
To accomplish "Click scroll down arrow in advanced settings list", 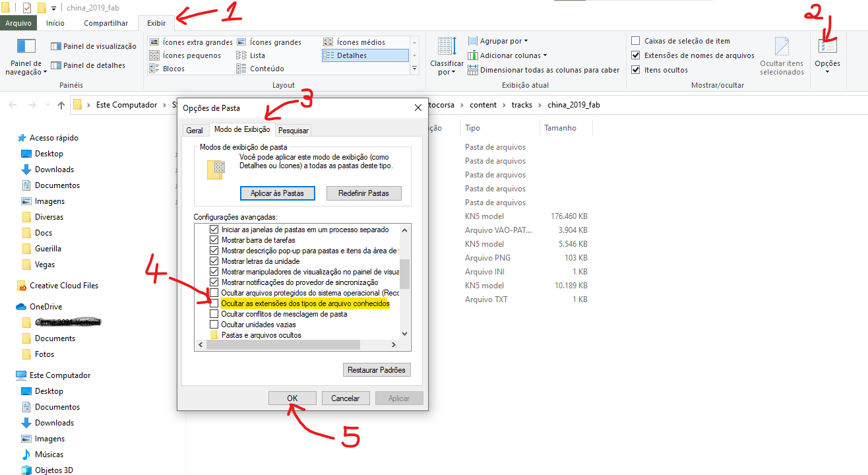I will (405, 334).
